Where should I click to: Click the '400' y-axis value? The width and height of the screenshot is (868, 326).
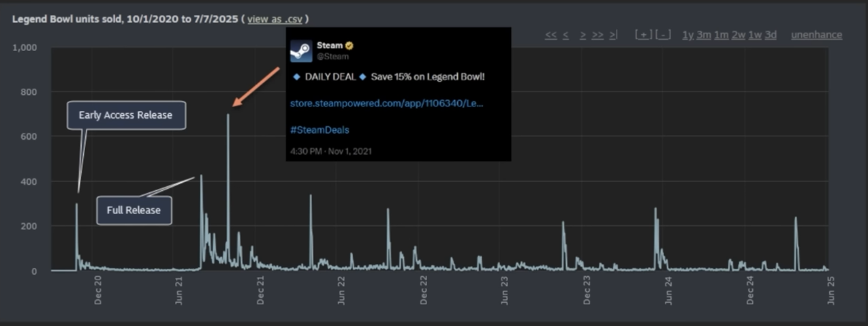tap(28, 182)
